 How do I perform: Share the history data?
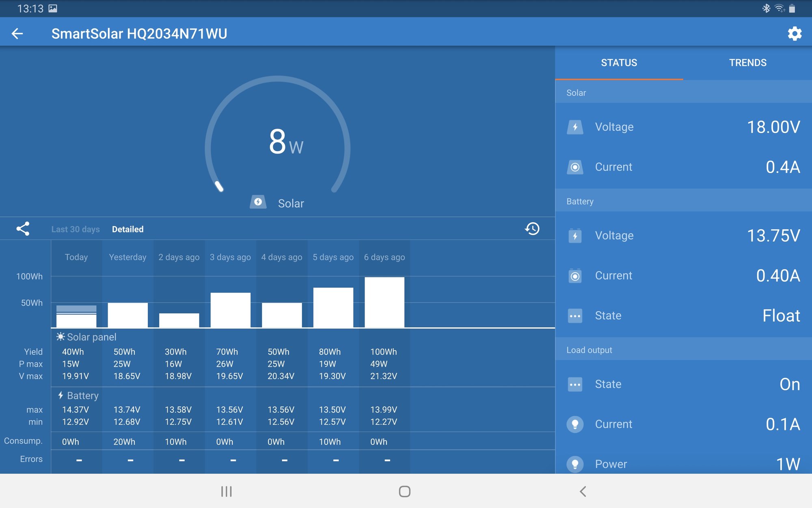point(23,229)
